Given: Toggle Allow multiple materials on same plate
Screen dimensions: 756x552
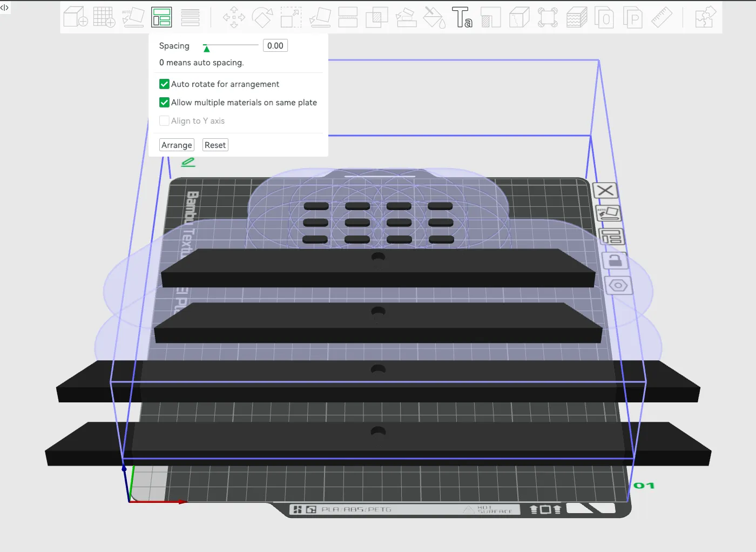Looking at the screenshot, I should 165,103.
